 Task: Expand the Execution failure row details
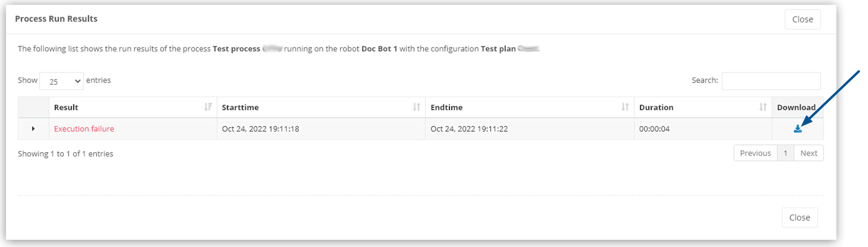[x=33, y=128]
